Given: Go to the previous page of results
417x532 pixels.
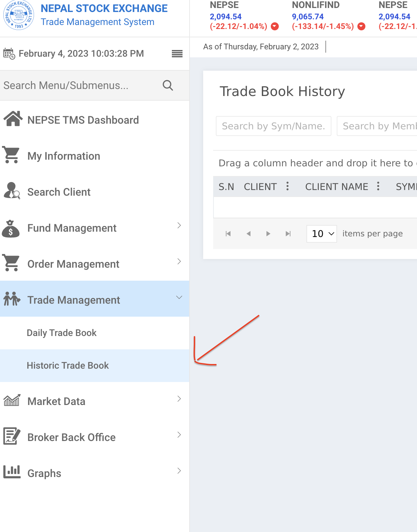Looking at the screenshot, I should [x=248, y=234].
